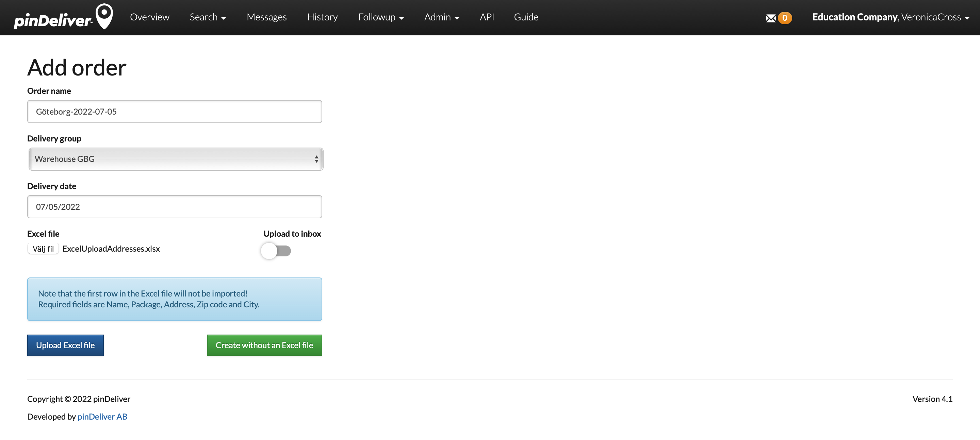
Task: Click the Version 4.1 text
Action: [x=932, y=399]
